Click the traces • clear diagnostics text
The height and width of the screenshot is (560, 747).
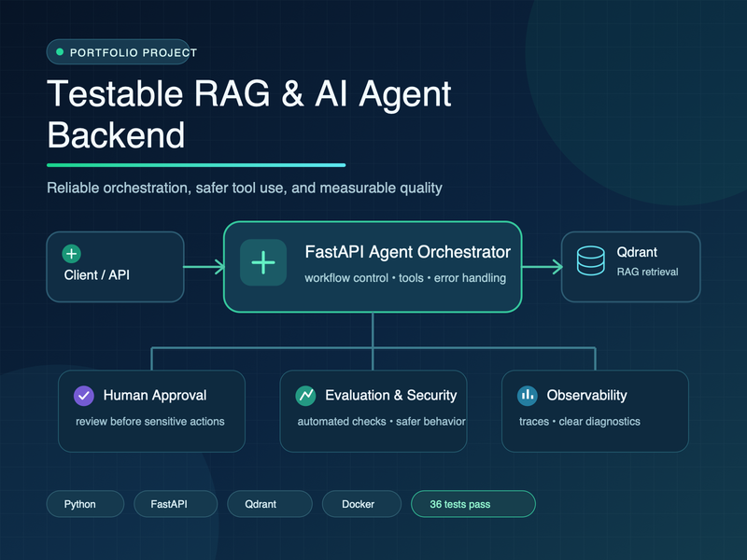tap(580, 422)
